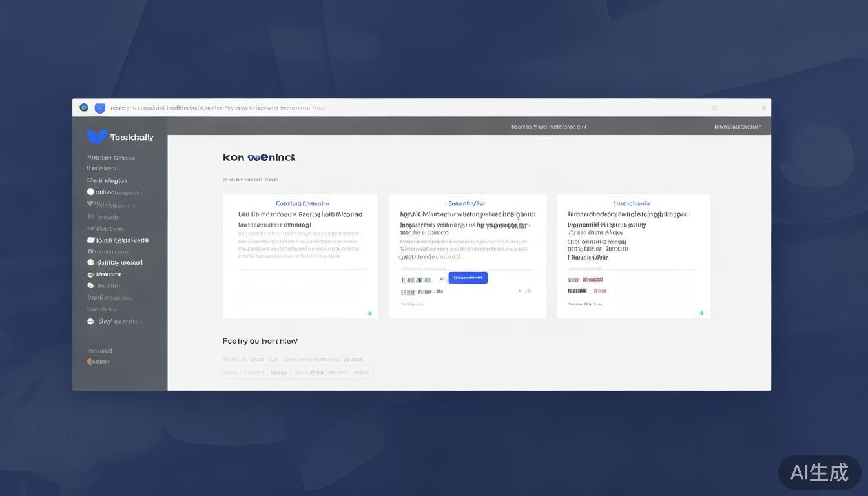The height and width of the screenshot is (496, 868).
Task: Click the white folder icon in the sidebar
Action: pyautogui.click(x=91, y=240)
